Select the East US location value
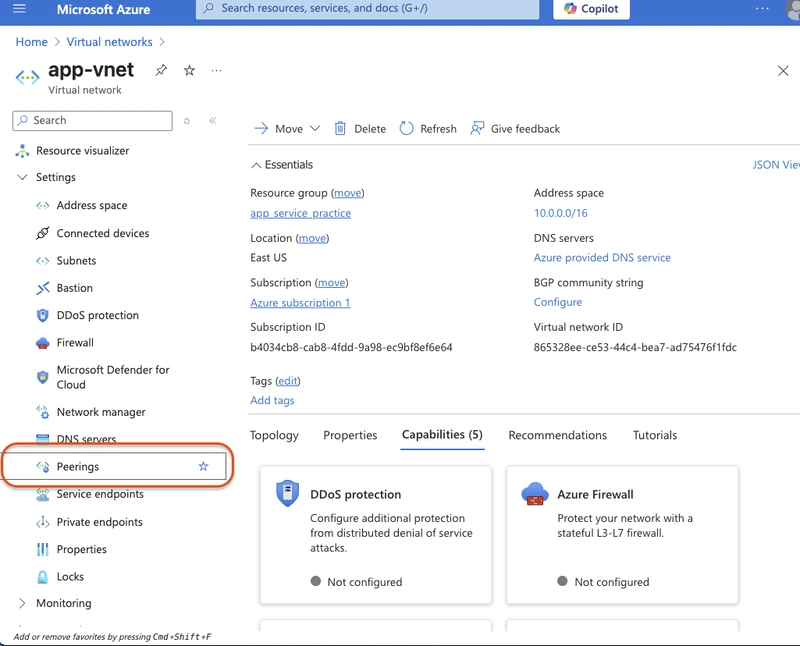 click(x=268, y=258)
